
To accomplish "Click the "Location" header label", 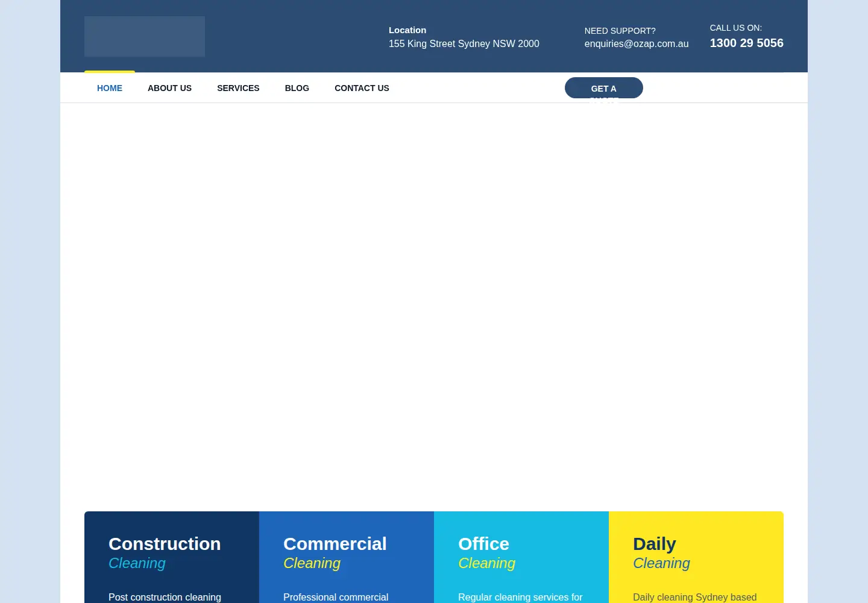I will [x=407, y=30].
